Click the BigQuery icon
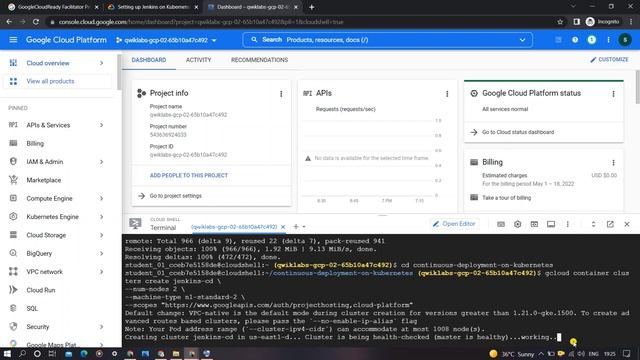This screenshot has height=360, width=640. point(13,253)
